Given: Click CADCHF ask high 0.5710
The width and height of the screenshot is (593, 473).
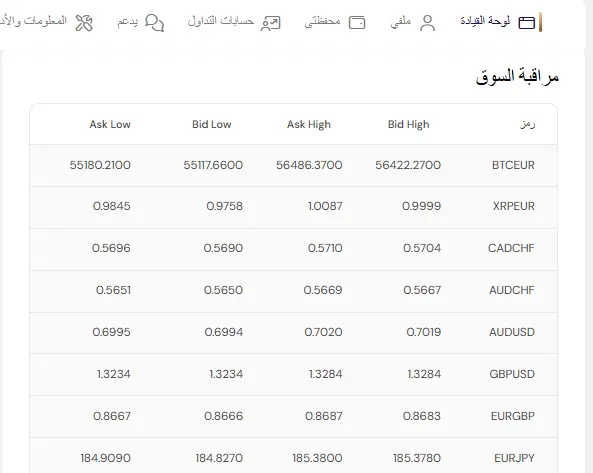Looking at the screenshot, I should pos(325,248).
